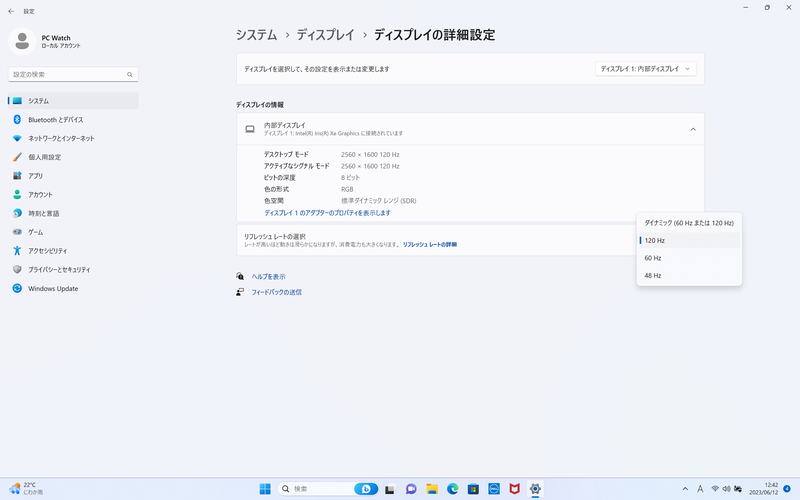Open the clock showing 12:42
The height and width of the screenshot is (500, 800).
764,489
